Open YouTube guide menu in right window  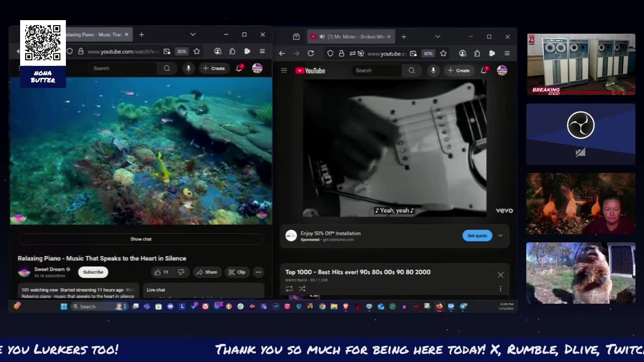[x=284, y=70]
